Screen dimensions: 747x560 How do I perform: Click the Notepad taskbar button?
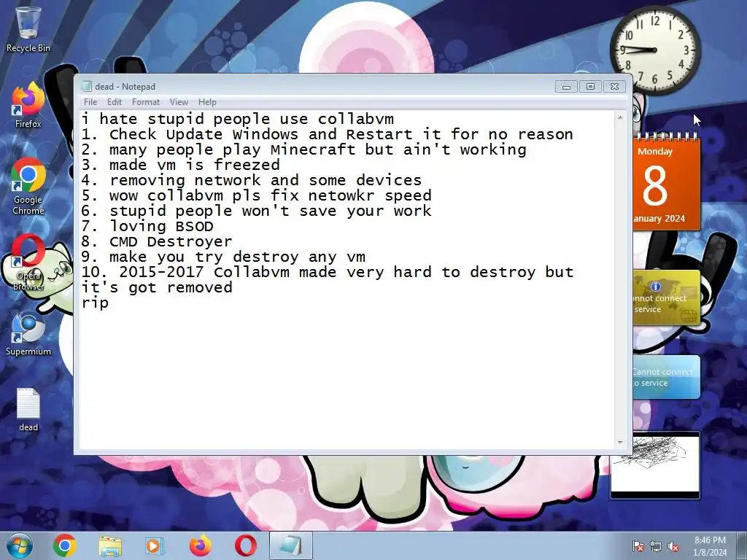(290, 545)
